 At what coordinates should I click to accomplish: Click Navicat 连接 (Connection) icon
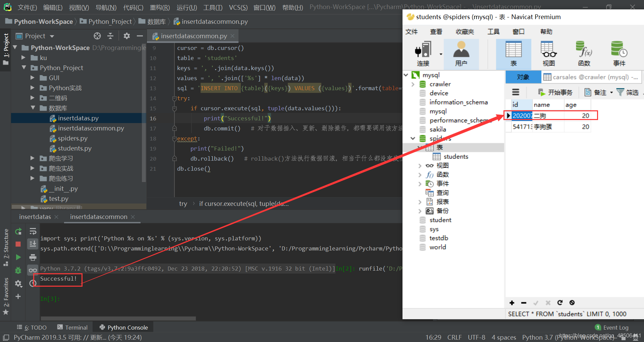[423, 54]
